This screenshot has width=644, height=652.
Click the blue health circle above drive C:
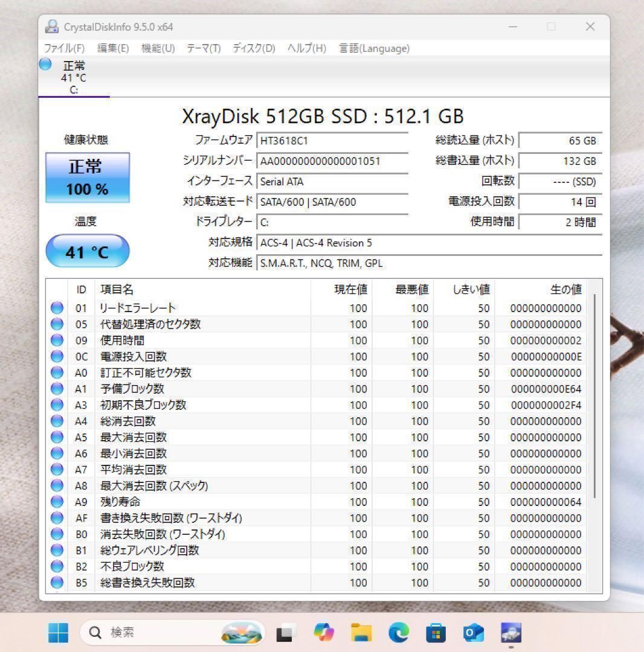click(x=45, y=64)
